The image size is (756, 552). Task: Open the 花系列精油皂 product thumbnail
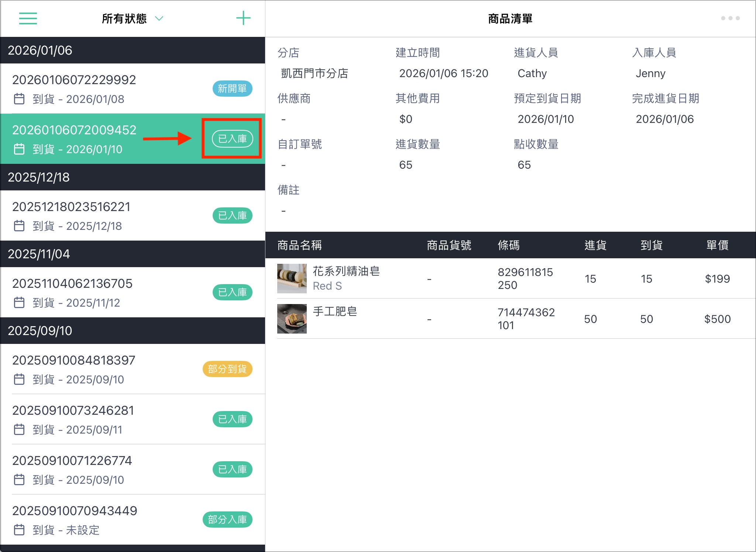click(x=292, y=279)
